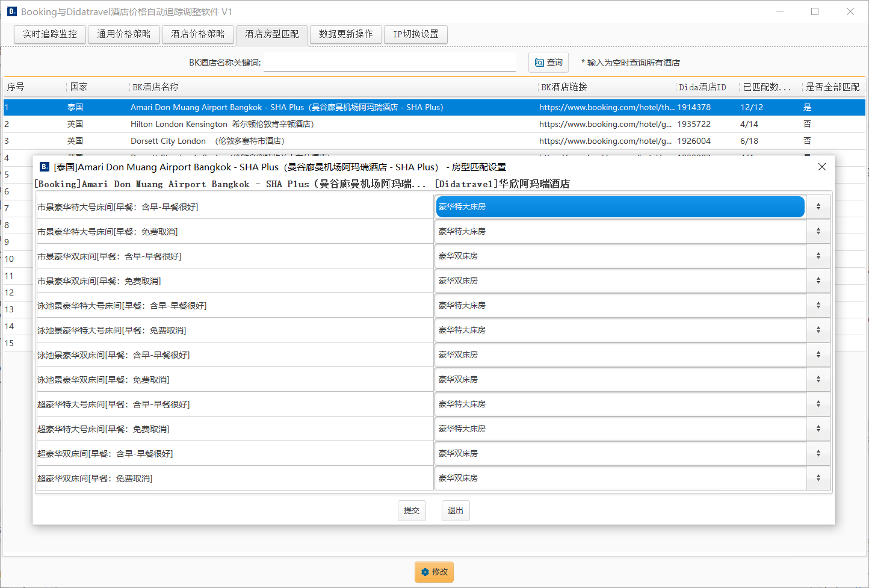Viewport: 869px width, 588px height.
Task: Minimize the main application window
Action: coord(780,11)
